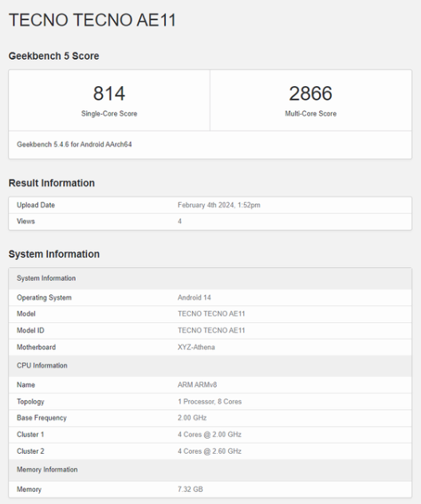The image size is (421, 504).
Task: Select the Cluster 1 value 4 Cores @ 2.00 GHz
Action: click(209, 435)
